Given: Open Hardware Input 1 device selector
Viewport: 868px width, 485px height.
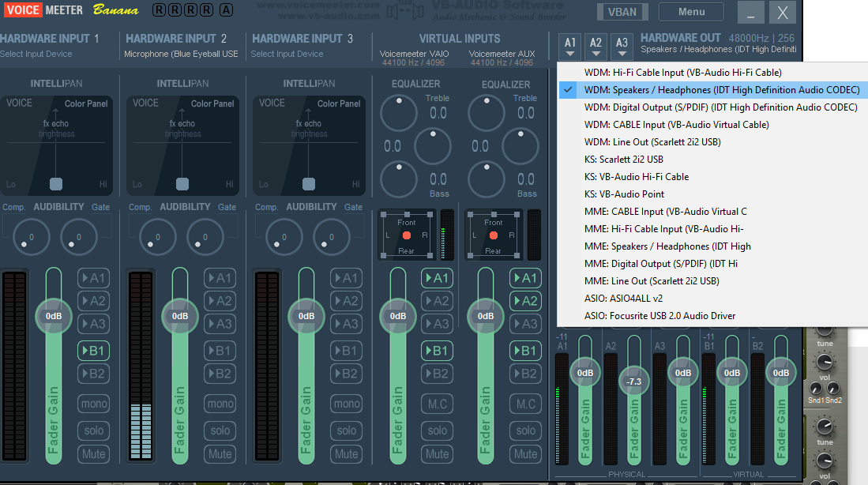Looking at the screenshot, I should coord(36,54).
